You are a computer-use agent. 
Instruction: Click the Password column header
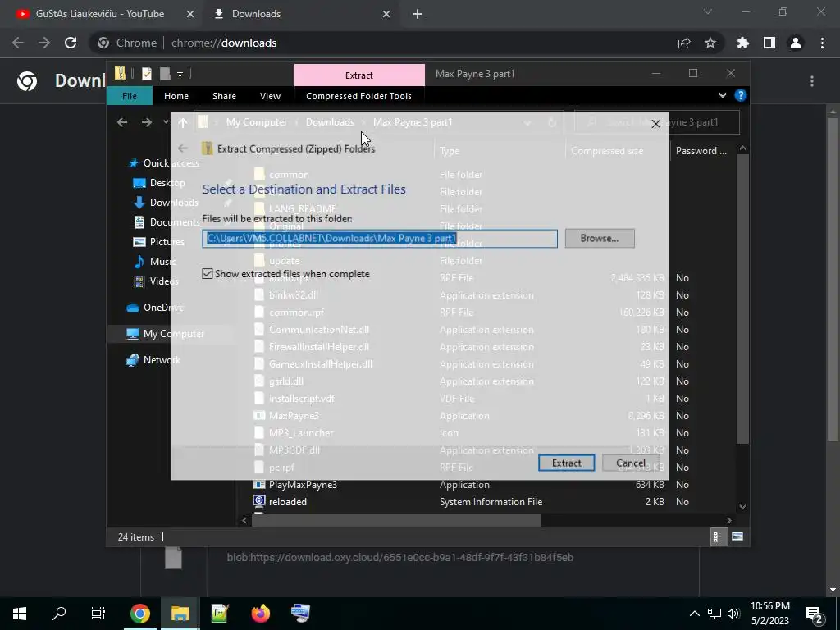click(x=701, y=151)
